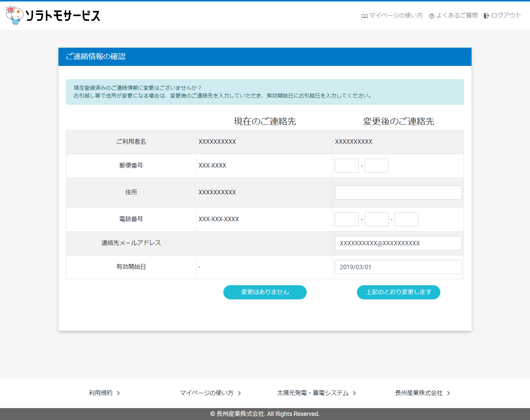This screenshot has height=420, width=530.
Task: Click the chevron beside 太陽光発電・蓄電システム
Action: pyautogui.click(x=354, y=393)
